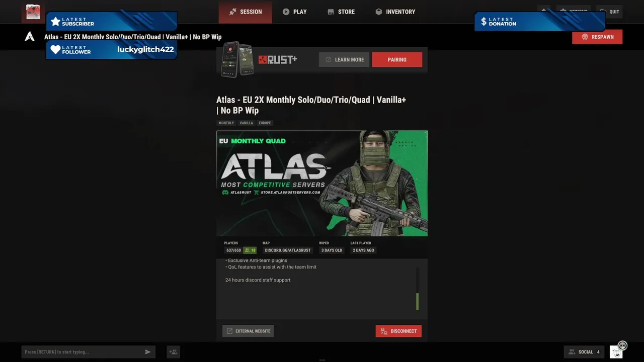
Task: Click the send message arrow icon
Action: [147, 352]
